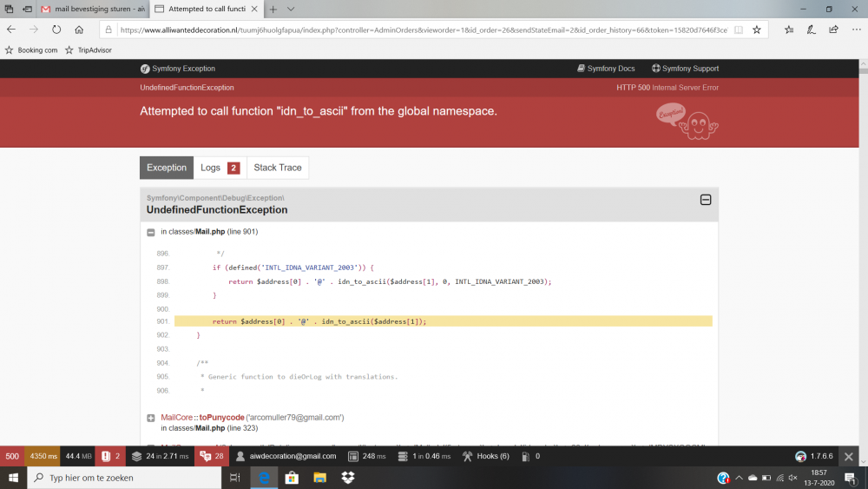Switch to the Logs tab

tap(220, 168)
